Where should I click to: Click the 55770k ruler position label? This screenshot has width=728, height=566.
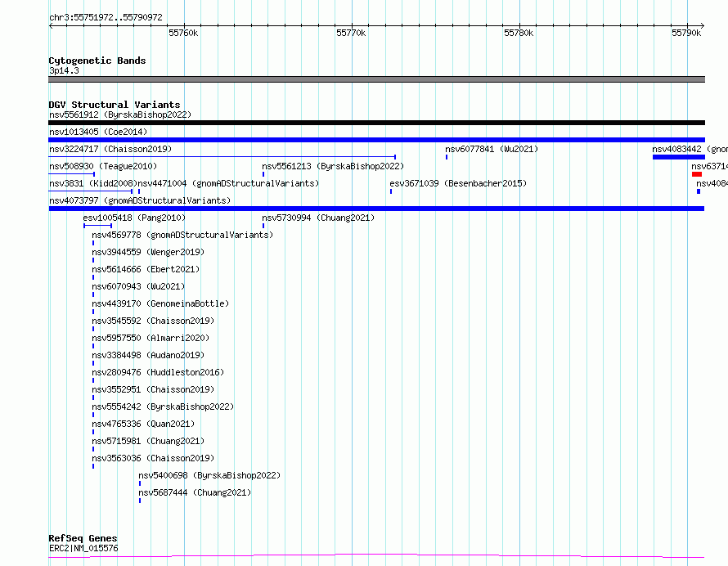[351, 33]
